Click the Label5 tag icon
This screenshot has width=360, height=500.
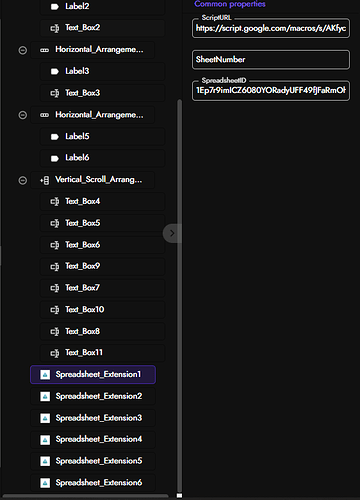coord(55,137)
